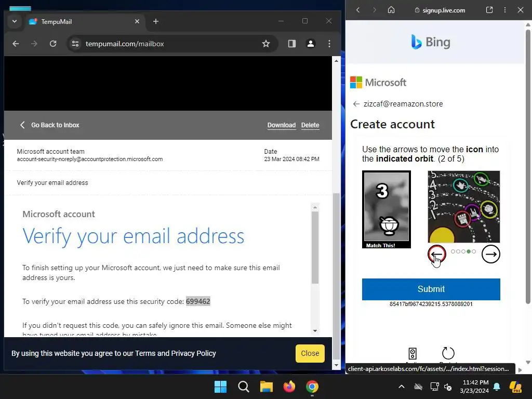Click home icon in signup window

coord(391,10)
